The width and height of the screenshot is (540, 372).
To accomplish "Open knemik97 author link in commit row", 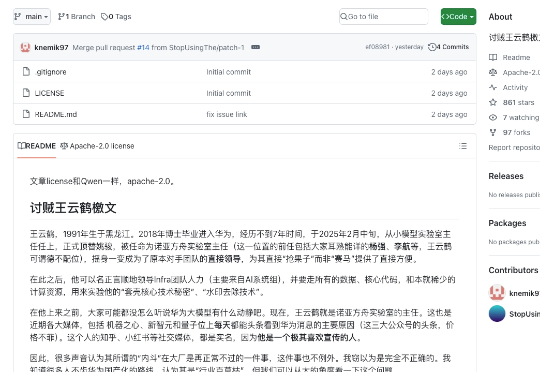I will (x=51, y=48).
